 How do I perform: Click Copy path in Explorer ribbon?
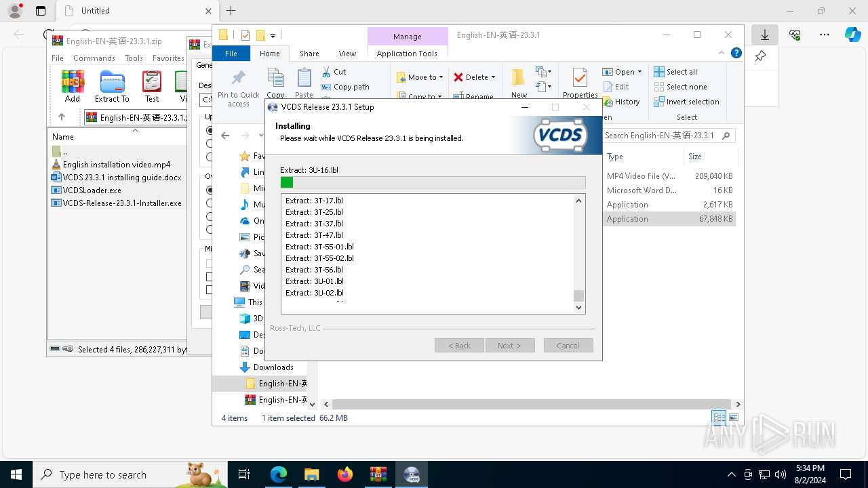point(345,87)
